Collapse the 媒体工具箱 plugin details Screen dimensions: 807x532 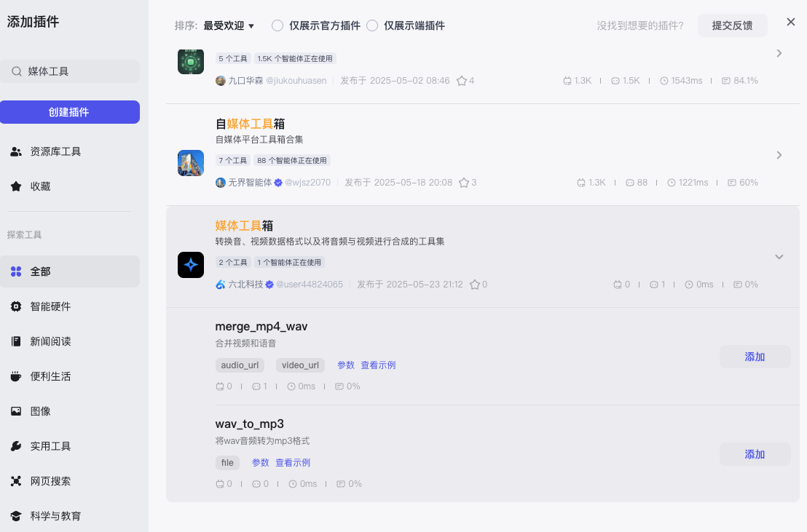[779, 257]
